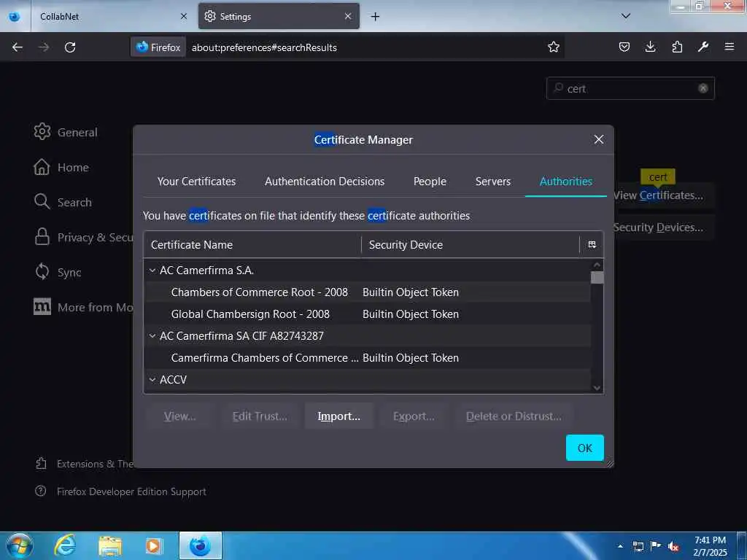Switch to Your Certificates tab
Viewport: 747px width, 560px height.
196,181
